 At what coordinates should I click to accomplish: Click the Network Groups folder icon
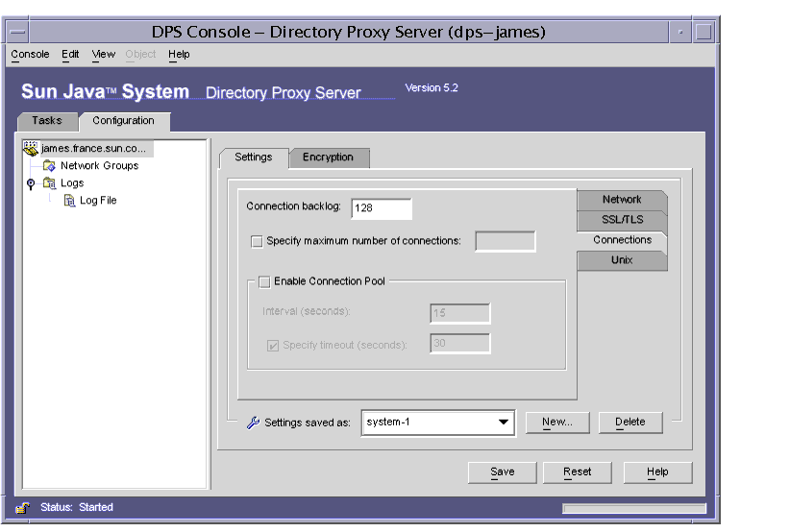pos(49,165)
